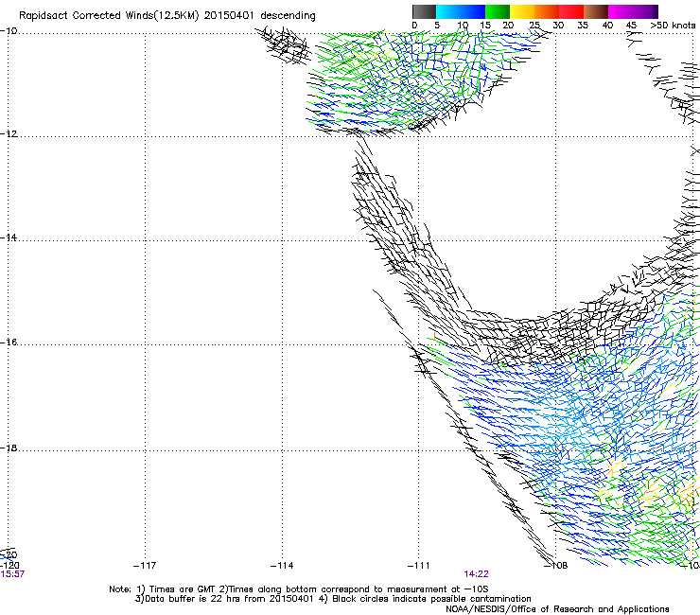Click the magenta 40-45 knots color segment

point(621,11)
